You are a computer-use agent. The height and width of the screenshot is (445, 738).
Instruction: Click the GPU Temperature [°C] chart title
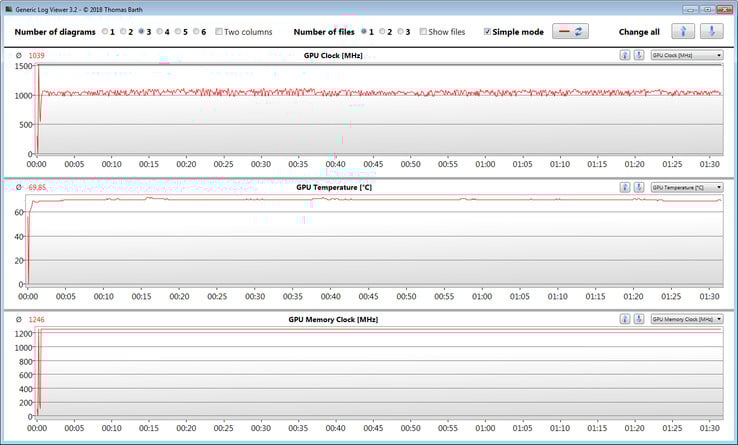[334, 187]
